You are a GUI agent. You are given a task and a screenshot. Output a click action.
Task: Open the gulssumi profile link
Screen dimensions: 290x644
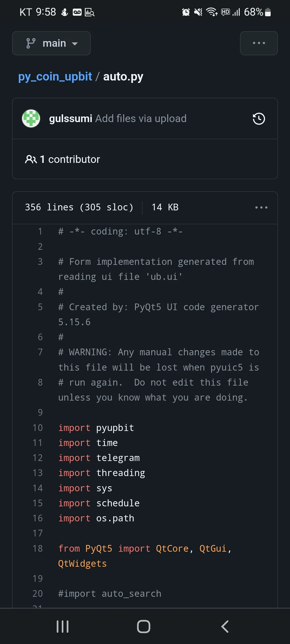pos(70,119)
